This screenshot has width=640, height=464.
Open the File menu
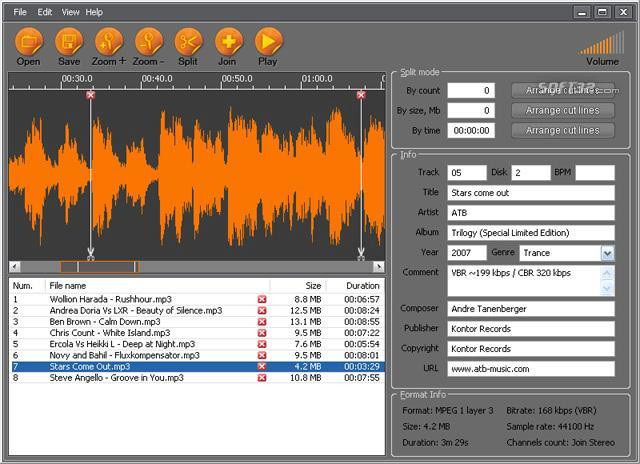20,12
